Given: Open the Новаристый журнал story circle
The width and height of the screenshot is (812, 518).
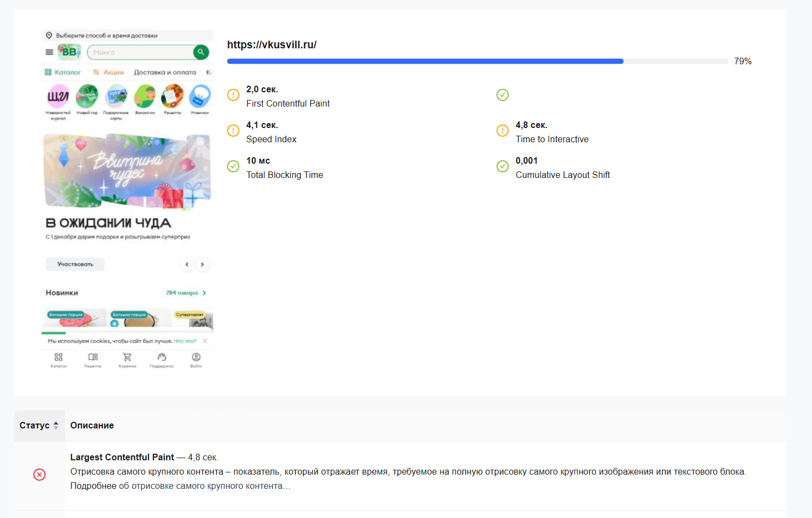Looking at the screenshot, I should pyautogui.click(x=58, y=96).
